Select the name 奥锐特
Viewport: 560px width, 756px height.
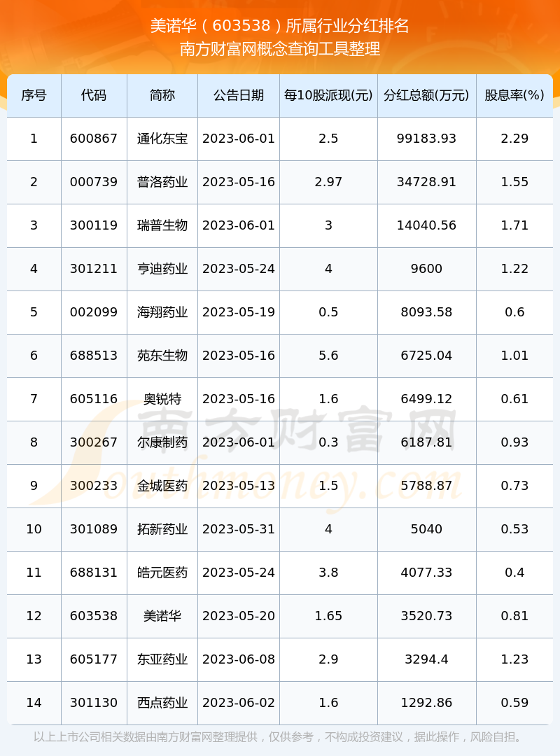(x=162, y=399)
